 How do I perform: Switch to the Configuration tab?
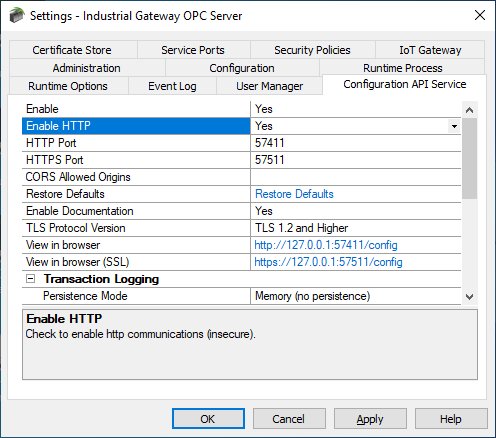242,68
